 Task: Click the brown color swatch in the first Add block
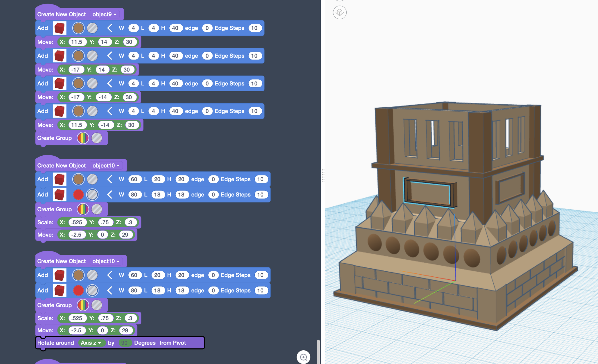[78, 28]
